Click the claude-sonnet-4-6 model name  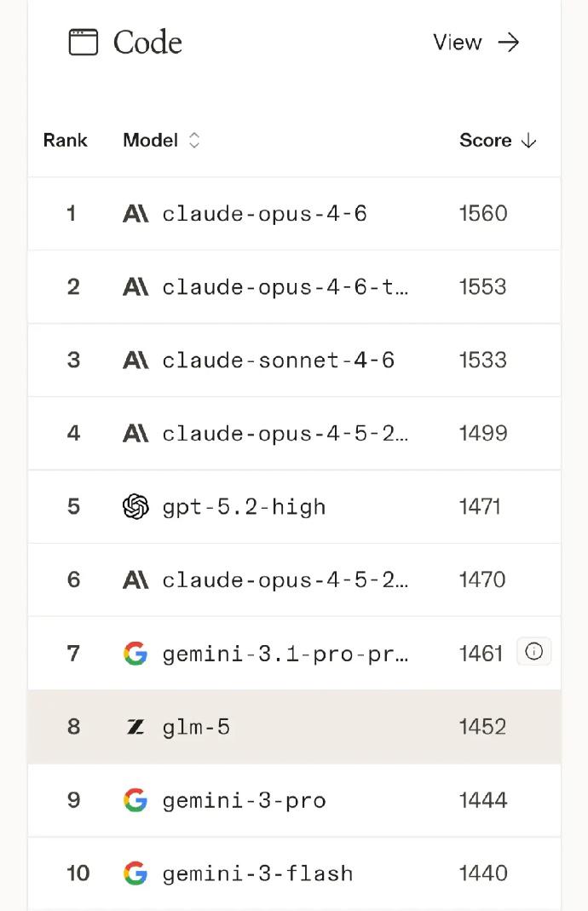pos(278,360)
